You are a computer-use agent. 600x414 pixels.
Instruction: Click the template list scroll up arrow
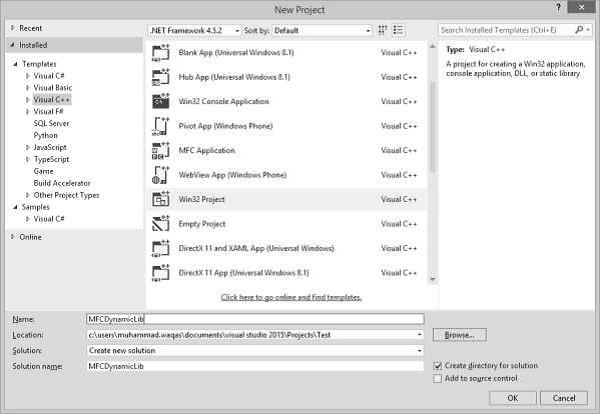click(432, 46)
